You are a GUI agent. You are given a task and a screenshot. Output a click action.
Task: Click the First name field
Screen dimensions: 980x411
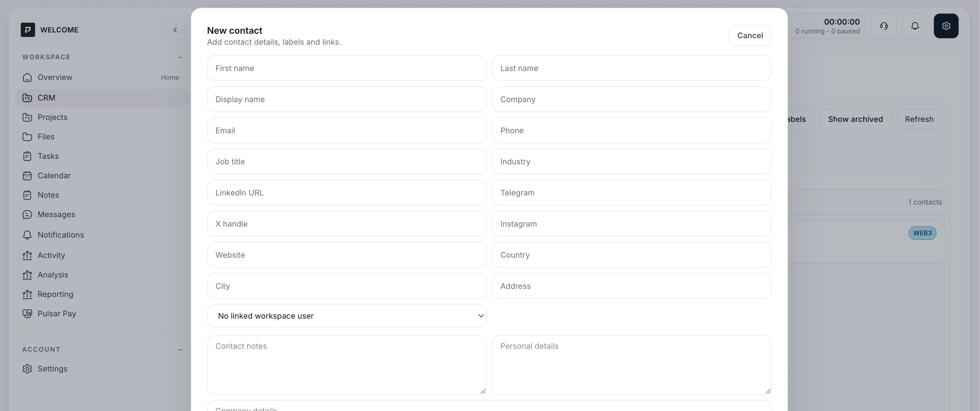tap(347, 68)
